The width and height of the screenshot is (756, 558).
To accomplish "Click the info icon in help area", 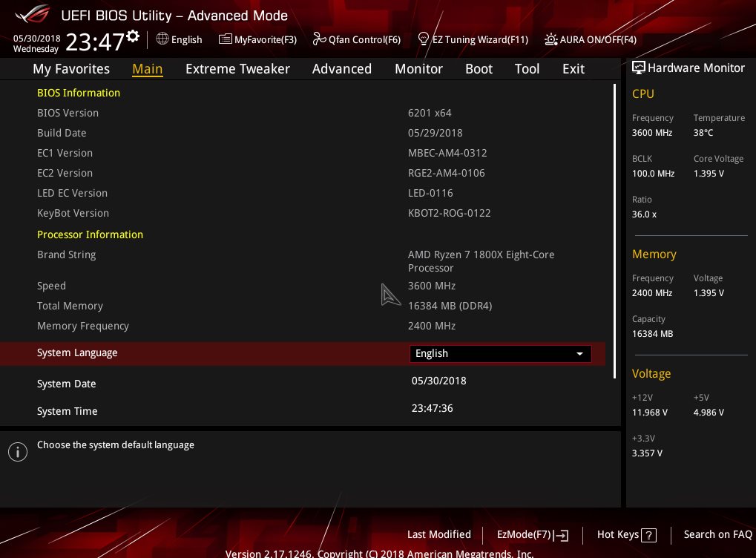I will pyautogui.click(x=18, y=452).
